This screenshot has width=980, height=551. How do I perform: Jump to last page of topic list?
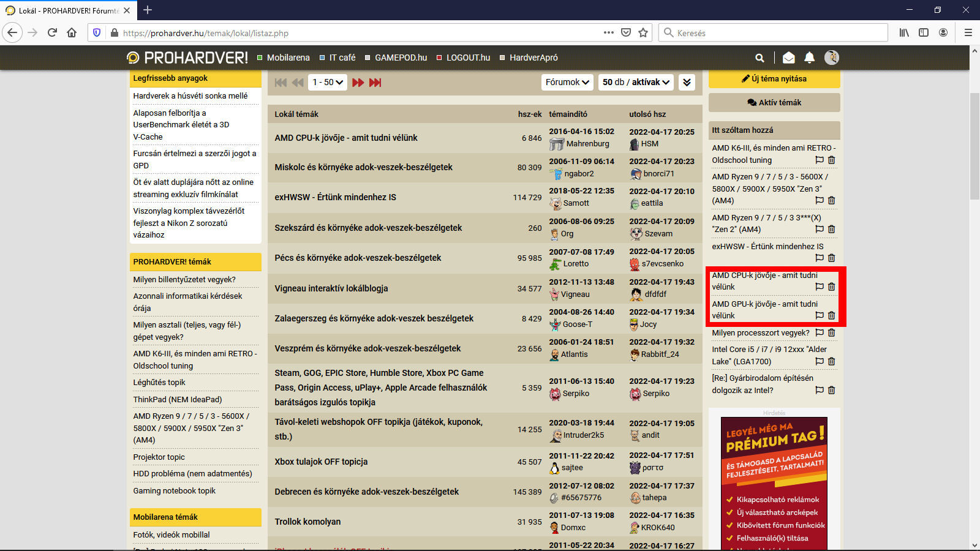pyautogui.click(x=375, y=83)
